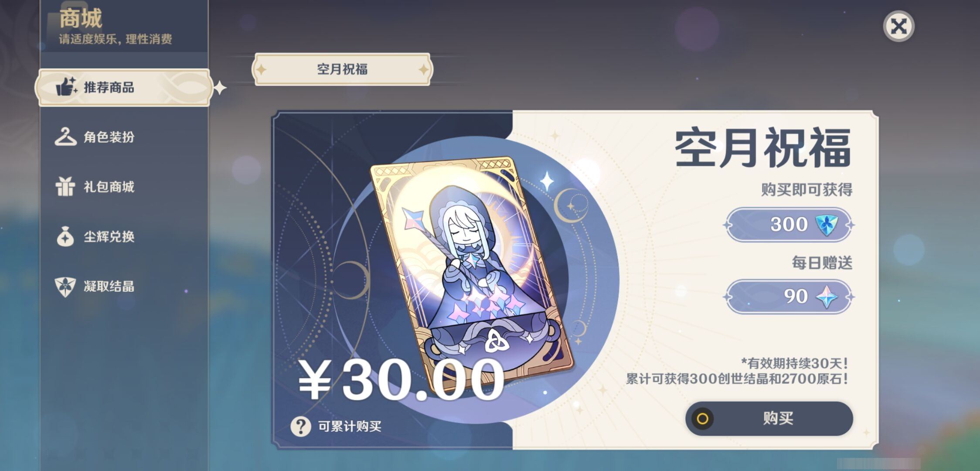980x471 pixels.
Task: Click the 购买 purchase button
Action: point(769,419)
